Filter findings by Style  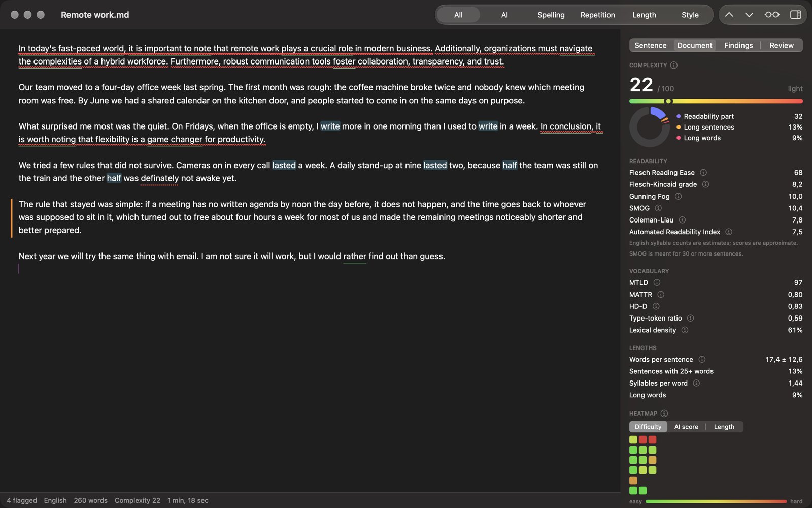click(690, 15)
